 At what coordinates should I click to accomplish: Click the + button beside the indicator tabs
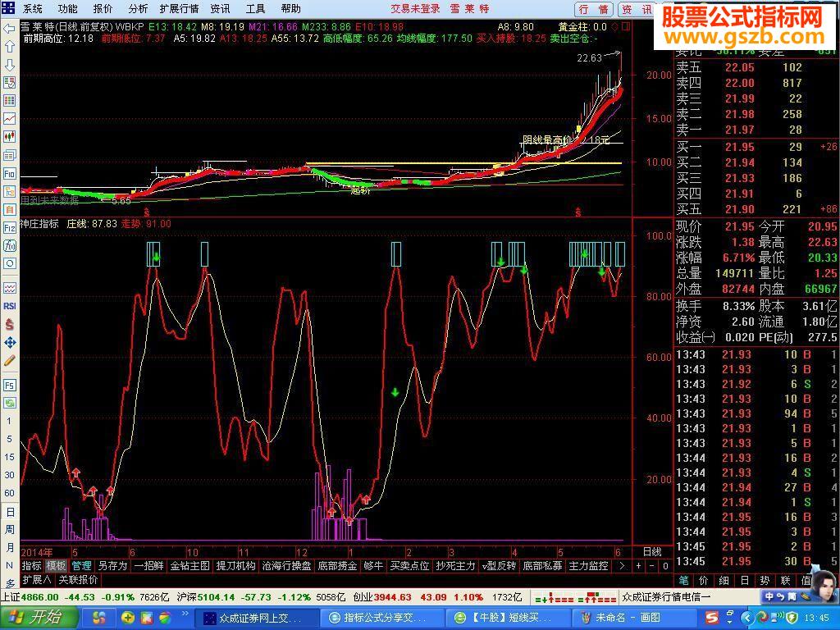click(x=638, y=566)
